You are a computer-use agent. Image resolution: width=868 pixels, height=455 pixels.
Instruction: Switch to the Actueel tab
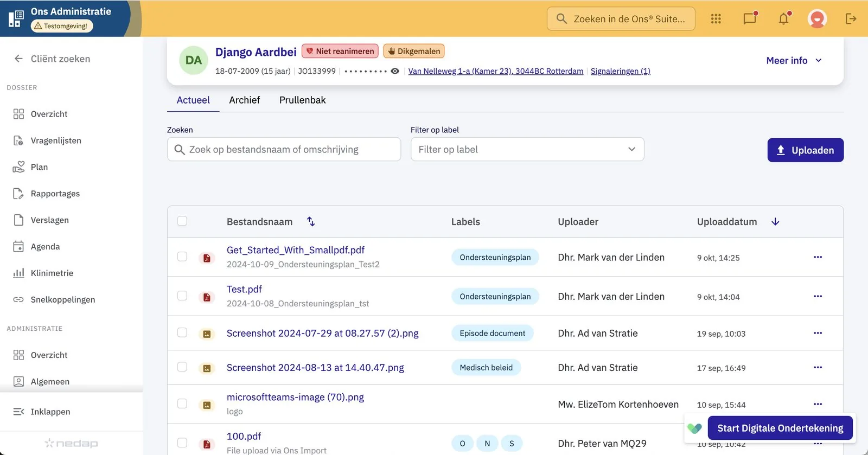click(x=193, y=100)
